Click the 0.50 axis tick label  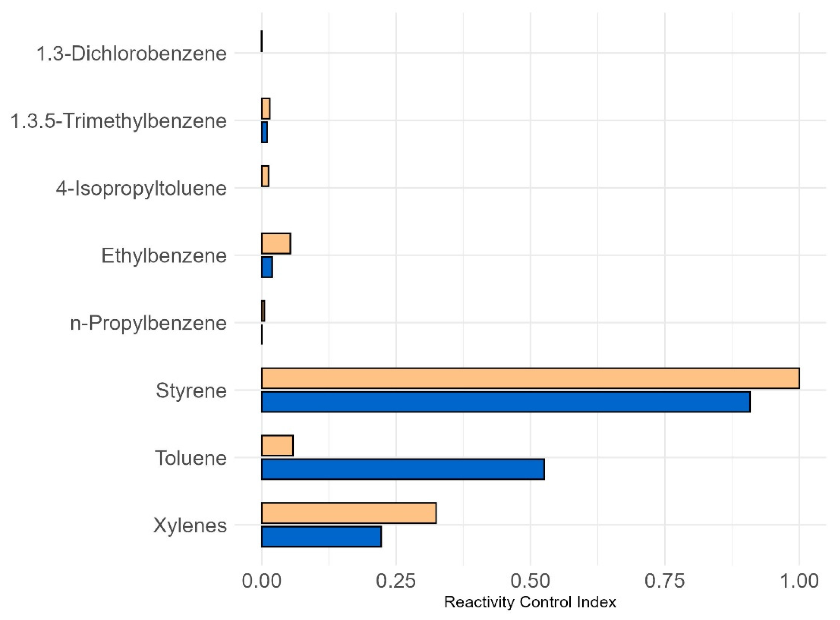pos(530,581)
